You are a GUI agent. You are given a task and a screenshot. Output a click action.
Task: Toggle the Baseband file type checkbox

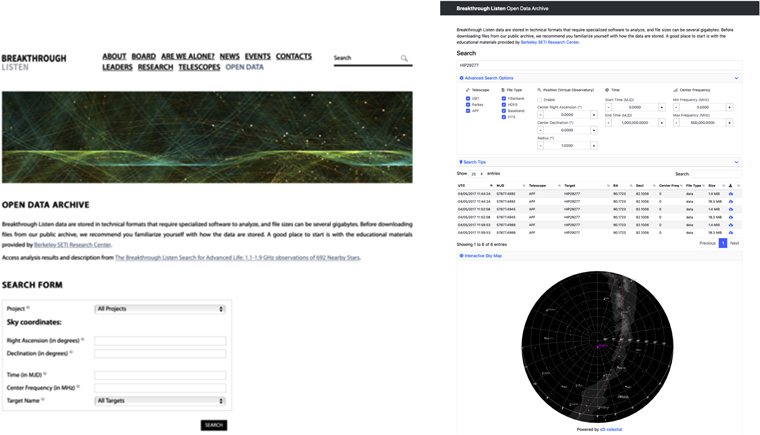pos(504,111)
